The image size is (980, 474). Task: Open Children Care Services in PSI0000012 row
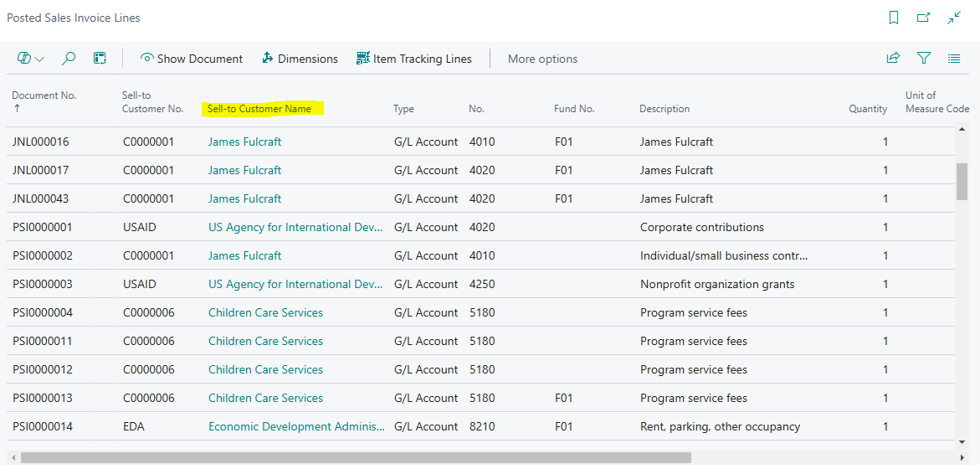[x=265, y=369]
